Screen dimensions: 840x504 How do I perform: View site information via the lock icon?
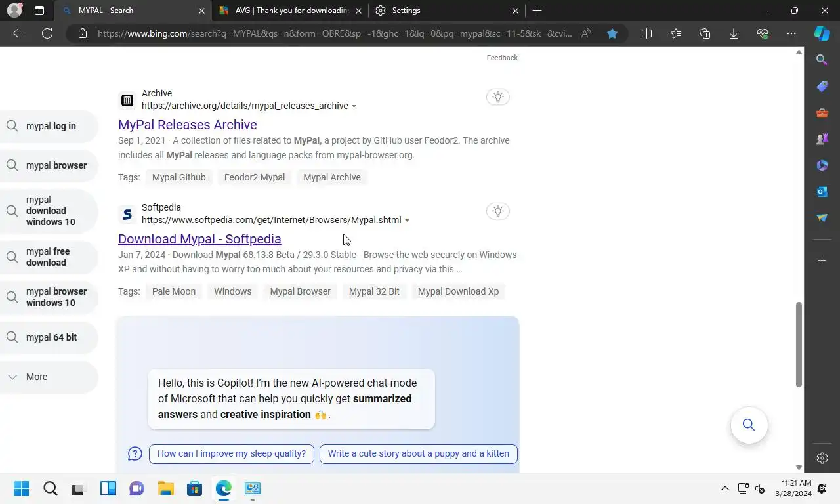pos(82,33)
